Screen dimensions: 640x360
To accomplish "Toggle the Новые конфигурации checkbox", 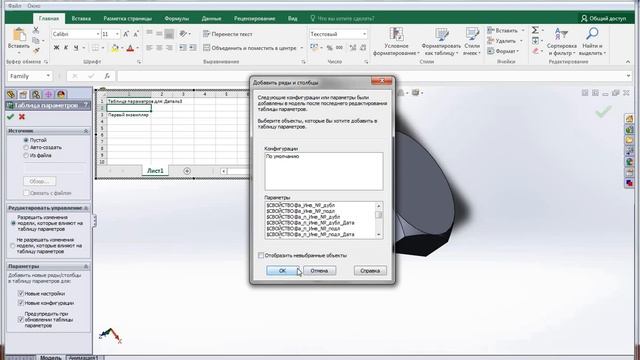I will click(x=21, y=303).
